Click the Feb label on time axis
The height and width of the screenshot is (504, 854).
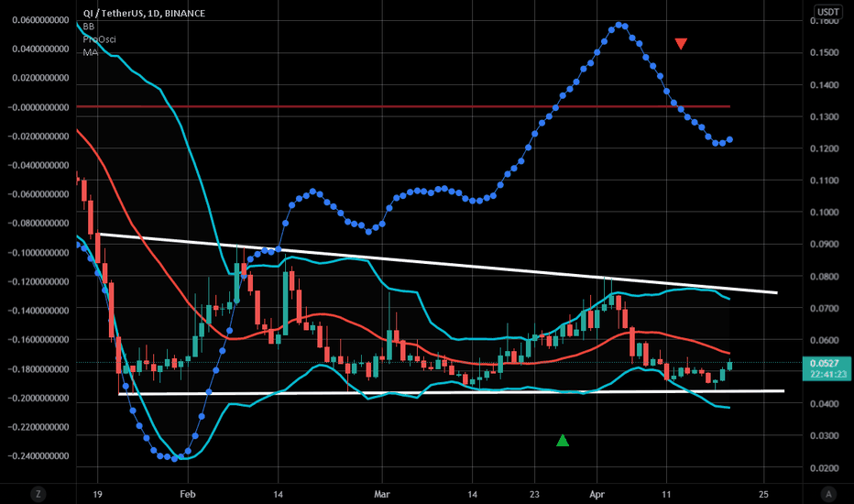187,494
